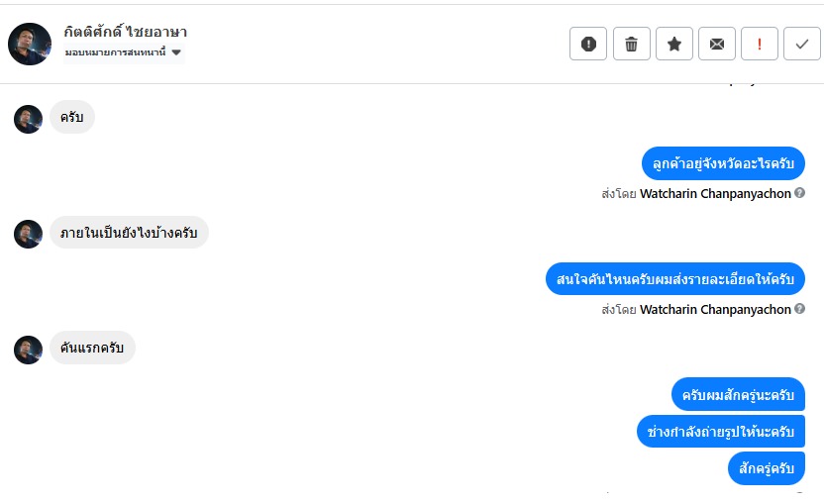Click avatar beside ภายในเป็นยังไงบ้างครับ message
The width and height of the screenshot is (824, 504).
(28, 234)
